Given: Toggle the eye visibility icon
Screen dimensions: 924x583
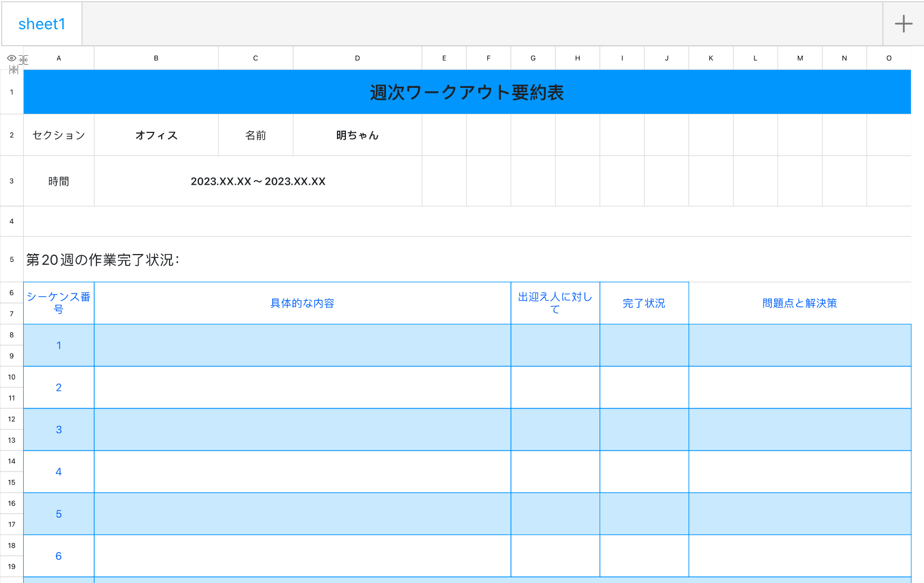Looking at the screenshot, I should point(11,58).
